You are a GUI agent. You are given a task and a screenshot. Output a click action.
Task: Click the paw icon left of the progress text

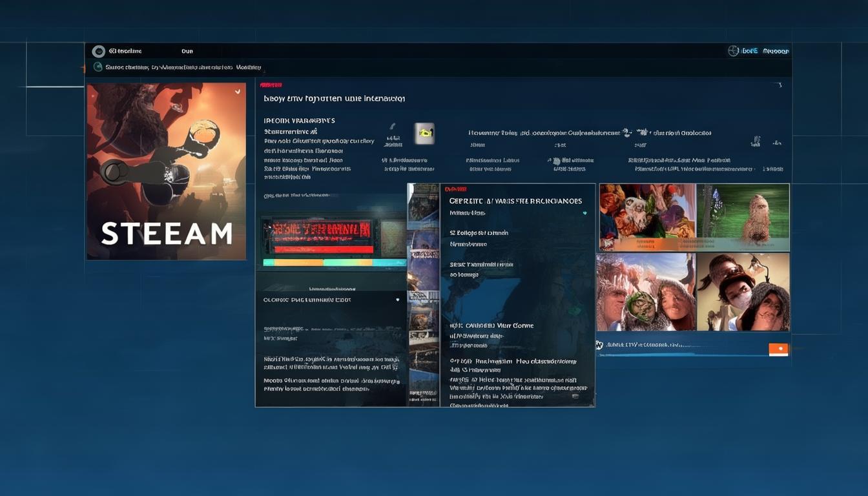tap(599, 345)
